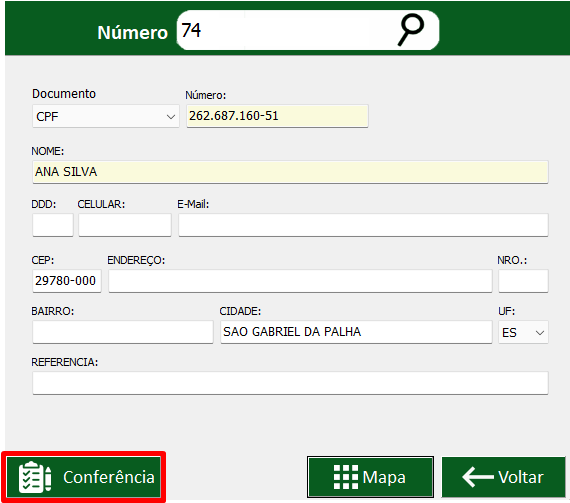This screenshot has width=570, height=503.
Task: Click the REFERENCIA input field
Action: pos(290,383)
